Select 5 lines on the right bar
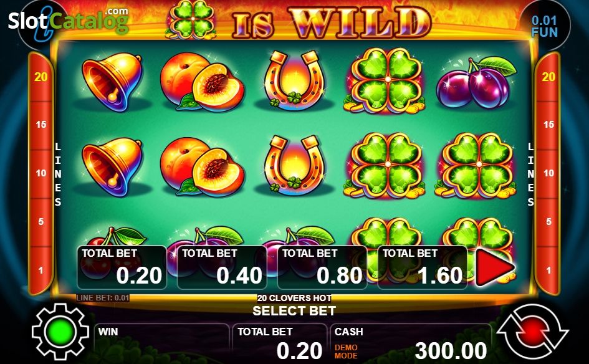Screen dimensions: 589x364 (548, 222)
